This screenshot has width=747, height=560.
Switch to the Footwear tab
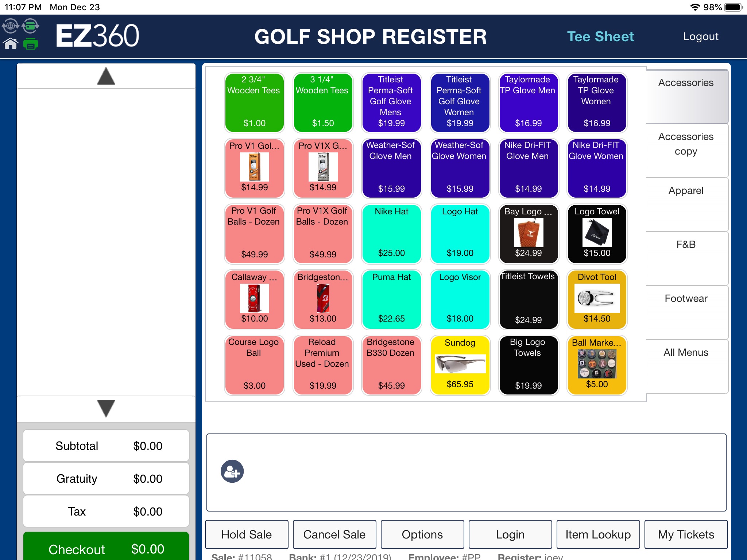686,312
